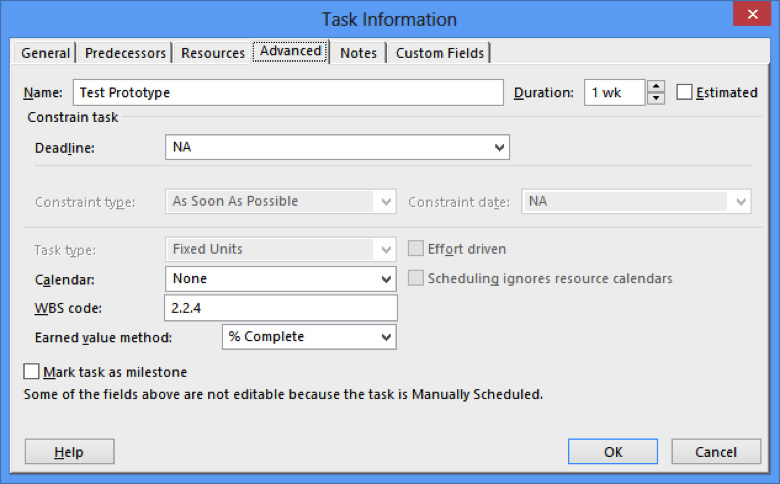This screenshot has height=484, width=780.
Task: Enable the Estimated checkbox
Action: point(685,92)
